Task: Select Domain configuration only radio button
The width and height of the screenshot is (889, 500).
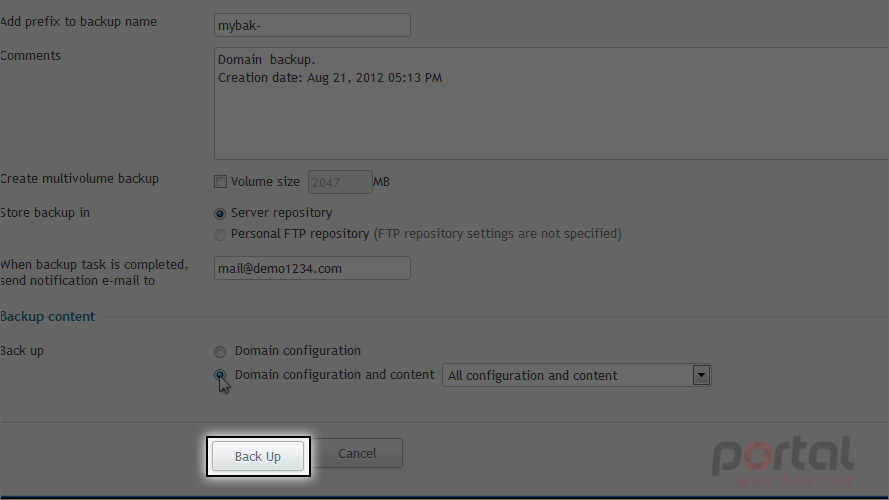Action: pos(220,352)
